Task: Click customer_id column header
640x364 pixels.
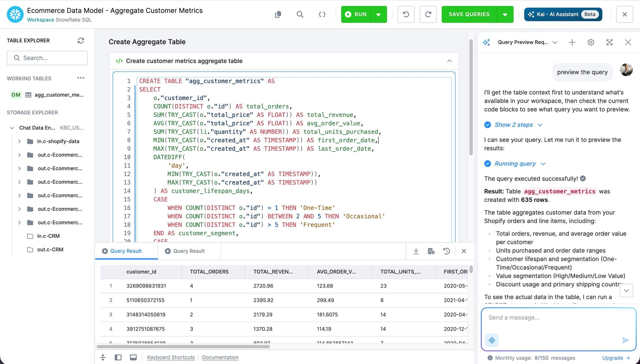Action: [141, 272]
